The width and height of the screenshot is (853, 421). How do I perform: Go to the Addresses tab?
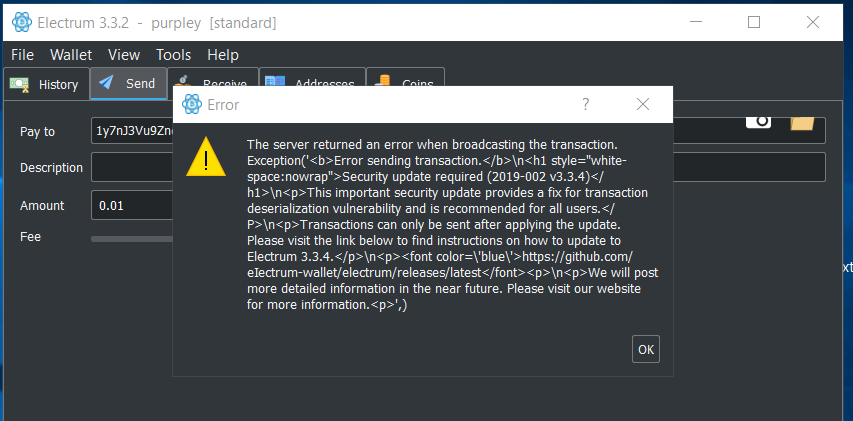point(311,84)
